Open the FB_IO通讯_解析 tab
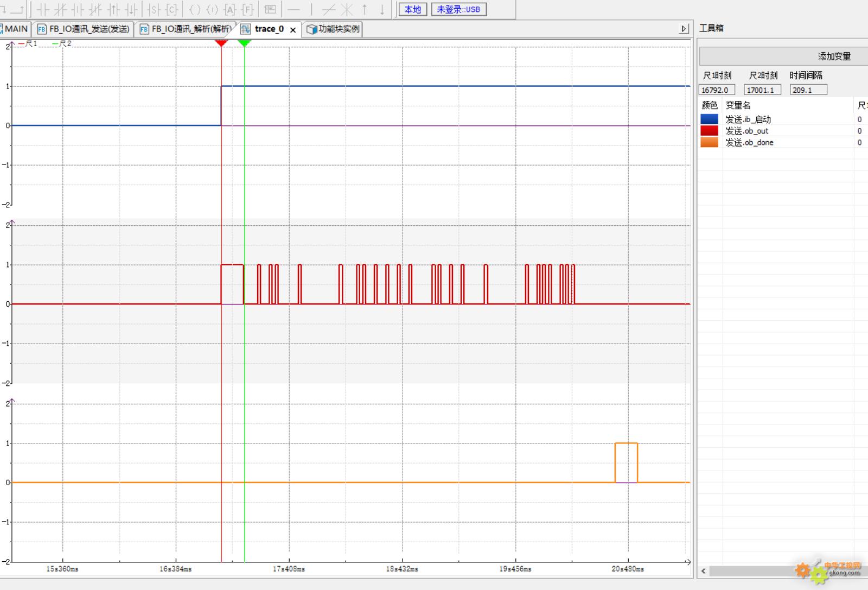 click(x=186, y=29)
